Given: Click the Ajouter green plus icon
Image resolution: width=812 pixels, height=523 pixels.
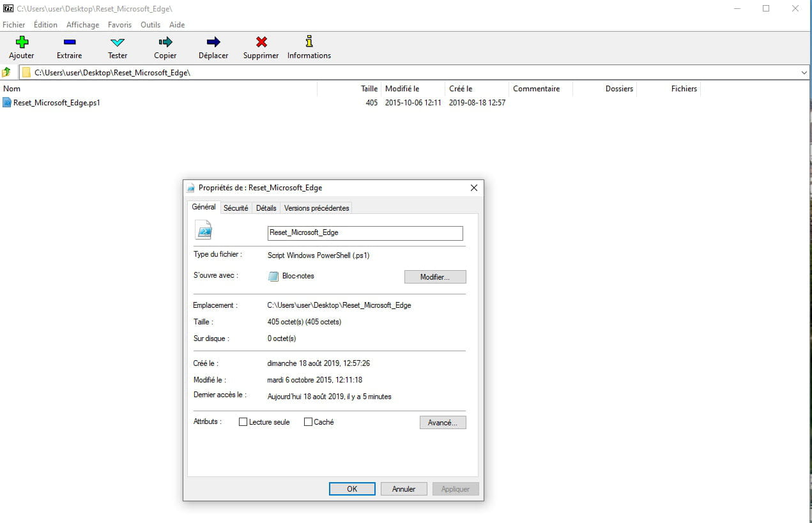Looking at the screenshot, I should [22, 42].
